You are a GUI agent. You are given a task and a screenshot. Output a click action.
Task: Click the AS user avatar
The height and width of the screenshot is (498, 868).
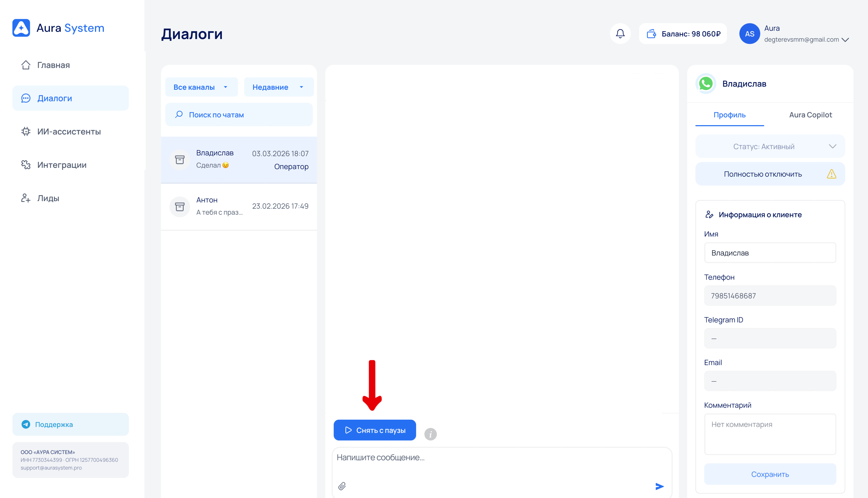(x=749, y=34)
